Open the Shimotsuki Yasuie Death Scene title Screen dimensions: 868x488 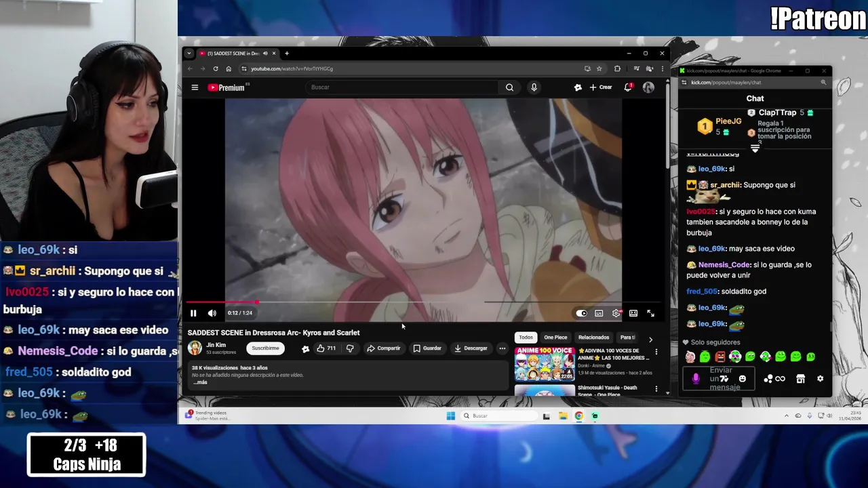pos(608,391)
